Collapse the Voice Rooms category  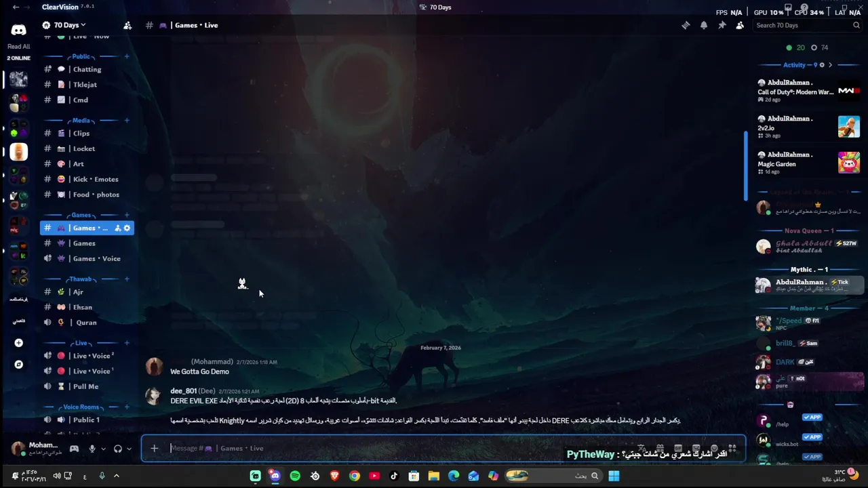[x=81, y=407]
